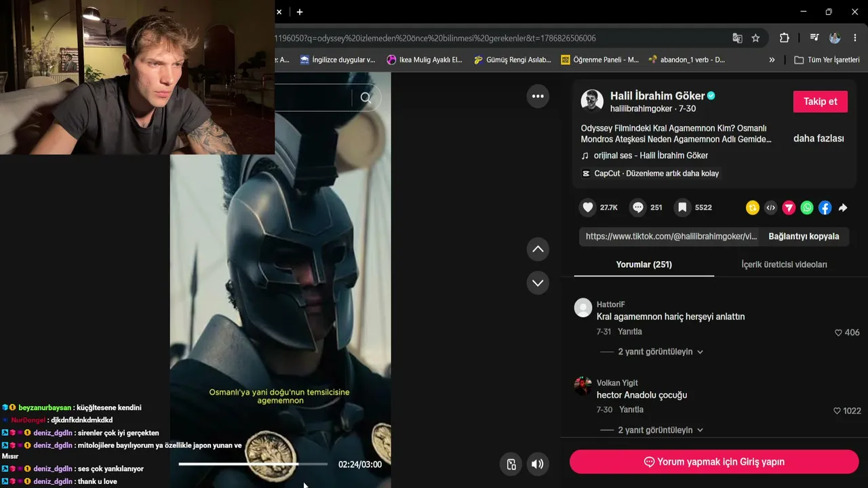
Task: Copy the link with 'Bağlantıyı kopyala'
Action: point(804,237)
